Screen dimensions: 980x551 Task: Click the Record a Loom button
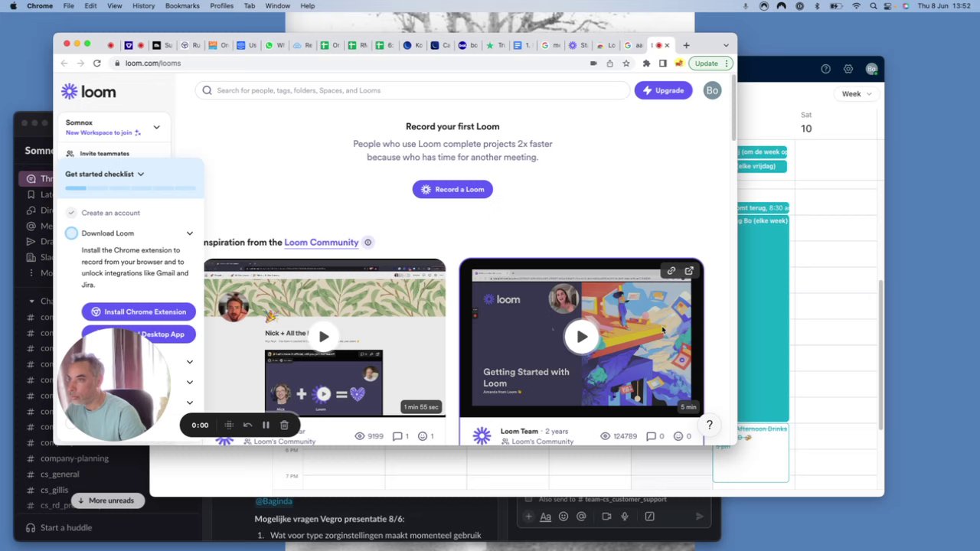point(452,190)
